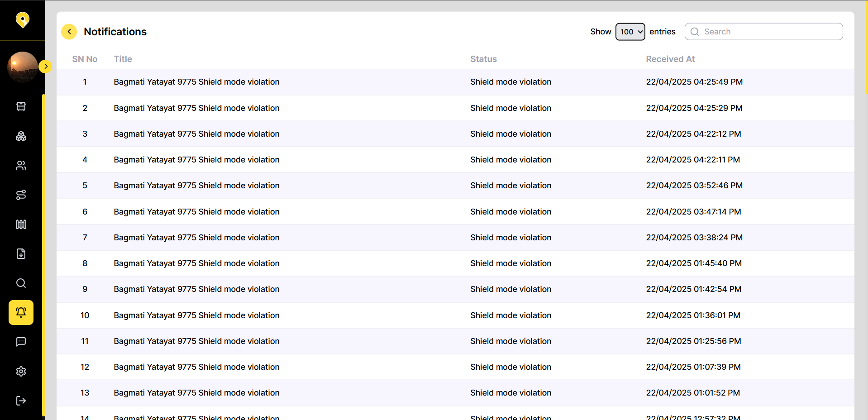Image resolution: width=868 pixels, height=420 pixels.
Task: Open the search sidebar icon
Action: tap(21, 283)
